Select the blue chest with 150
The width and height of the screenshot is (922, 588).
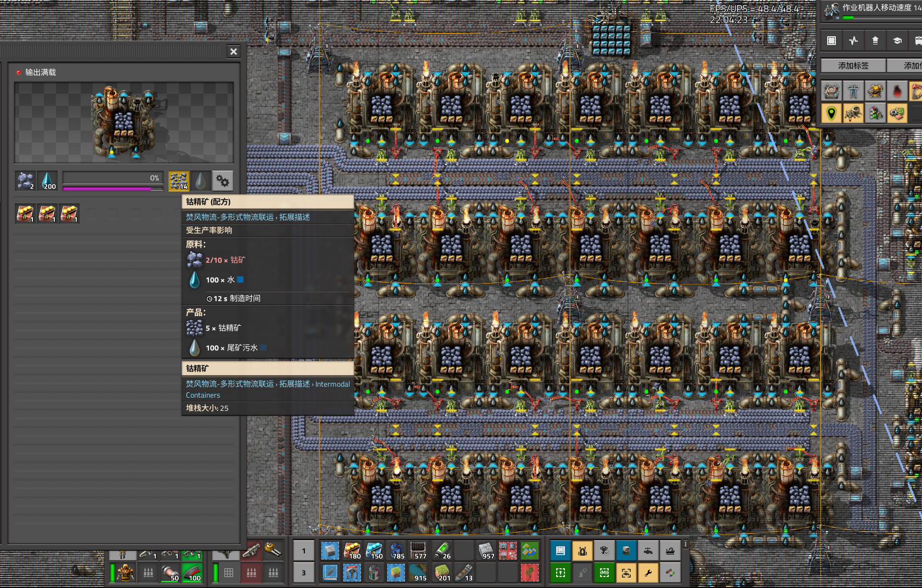click(374, 551)
